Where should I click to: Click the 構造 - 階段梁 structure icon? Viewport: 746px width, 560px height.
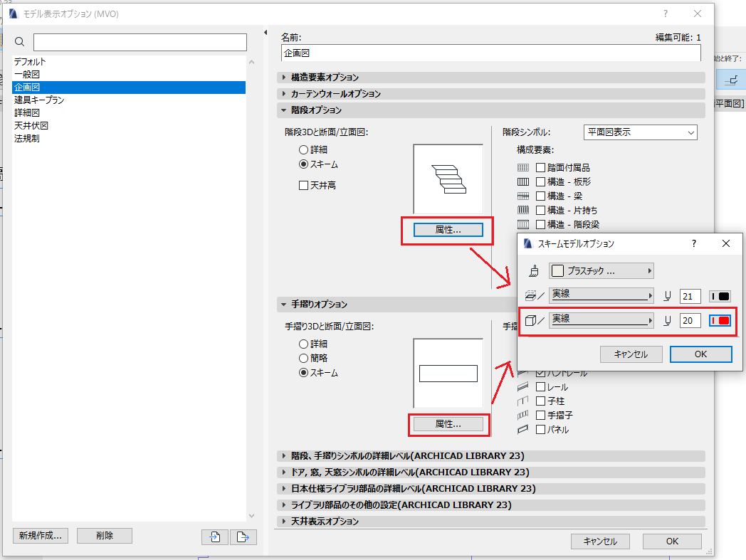523,224
